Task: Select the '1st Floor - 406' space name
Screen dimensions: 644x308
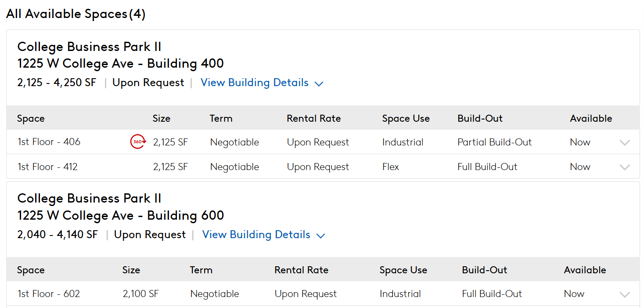Action: point(49,142)
